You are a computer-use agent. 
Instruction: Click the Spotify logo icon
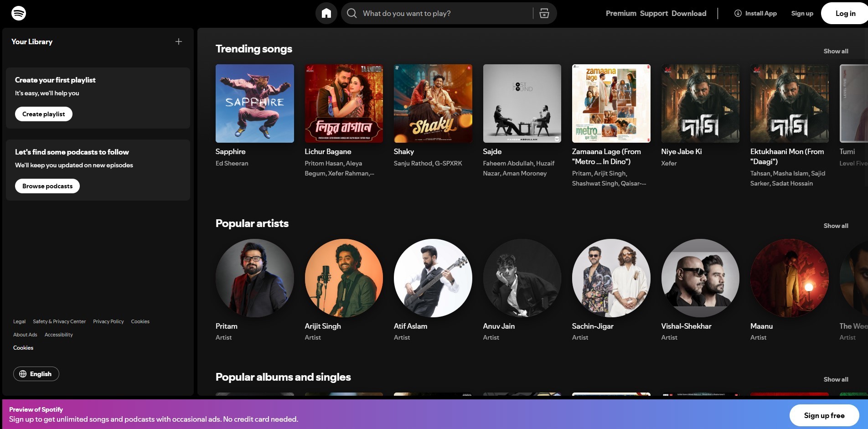(x=19, y=13)
